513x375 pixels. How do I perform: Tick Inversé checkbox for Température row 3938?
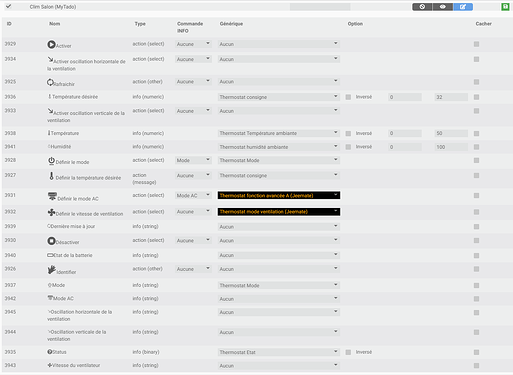click(x=348, y=133)
